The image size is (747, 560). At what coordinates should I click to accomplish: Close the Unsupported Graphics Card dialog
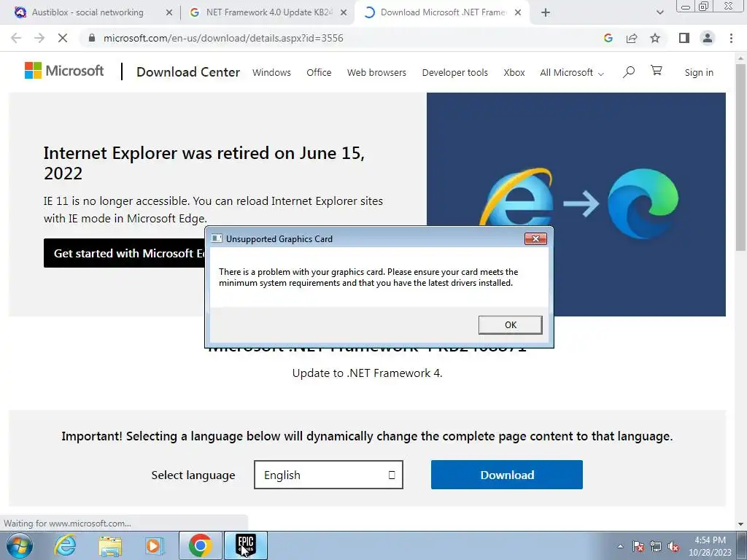(535, 238)
